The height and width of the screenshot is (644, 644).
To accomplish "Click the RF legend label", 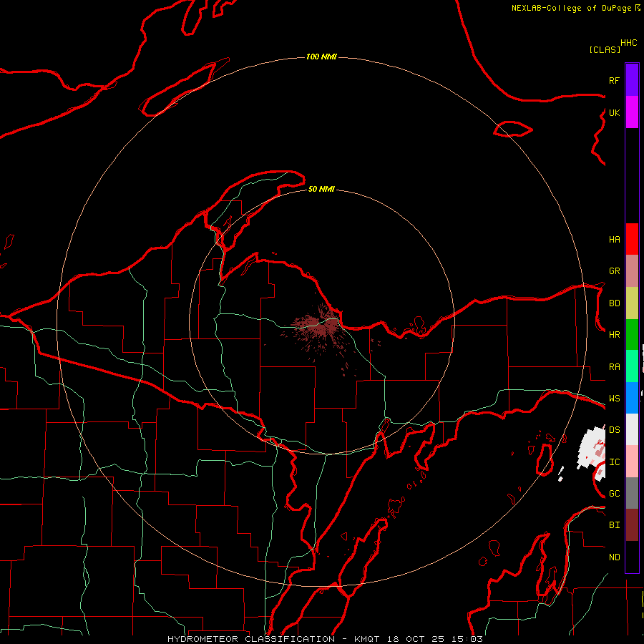I will (614, 80).
